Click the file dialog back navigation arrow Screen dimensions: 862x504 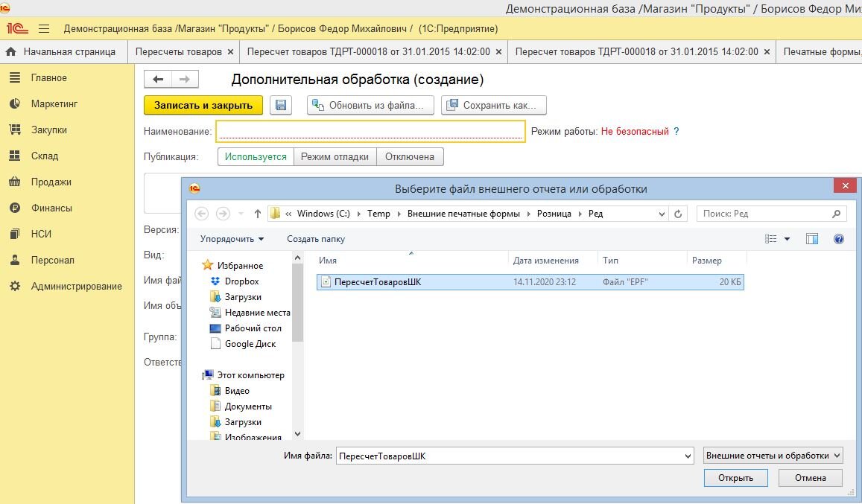202,214
